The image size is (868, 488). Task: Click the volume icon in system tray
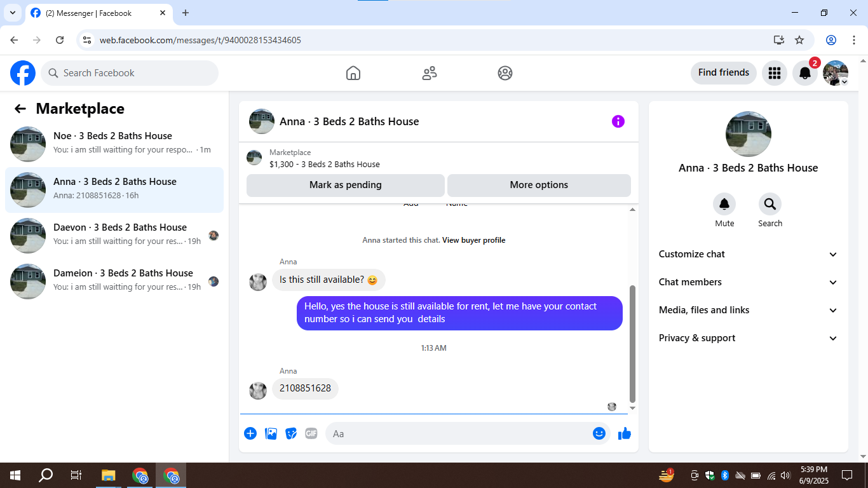click(785, 475)
